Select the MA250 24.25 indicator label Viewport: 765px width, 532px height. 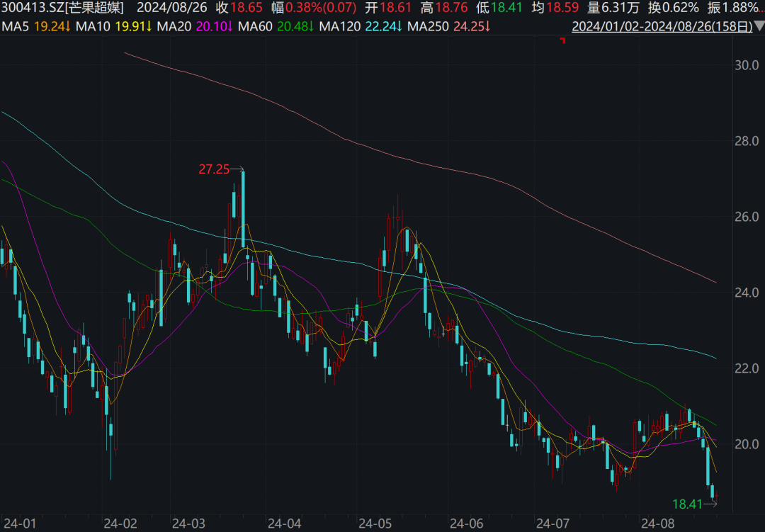(449, 26)
